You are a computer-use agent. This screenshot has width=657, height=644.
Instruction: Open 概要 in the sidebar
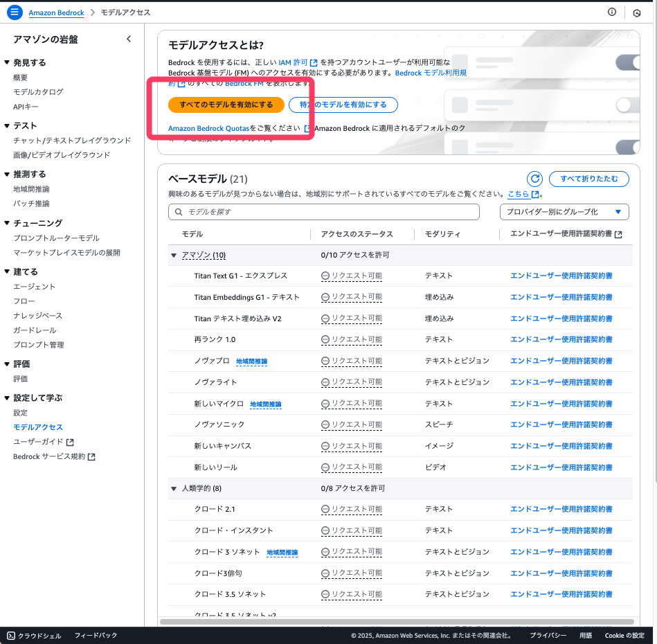20,78
